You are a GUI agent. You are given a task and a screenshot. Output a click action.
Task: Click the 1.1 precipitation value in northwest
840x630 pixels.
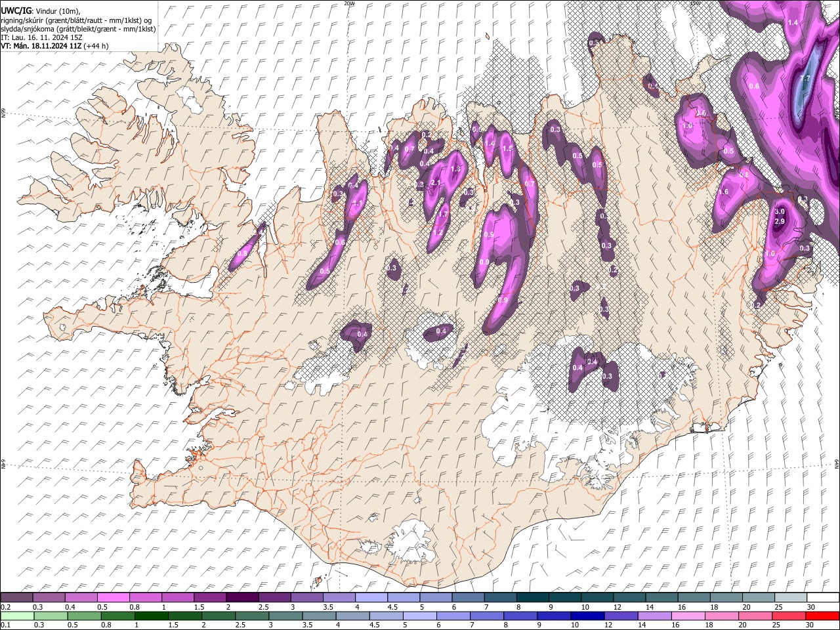[x=358, y=204]
